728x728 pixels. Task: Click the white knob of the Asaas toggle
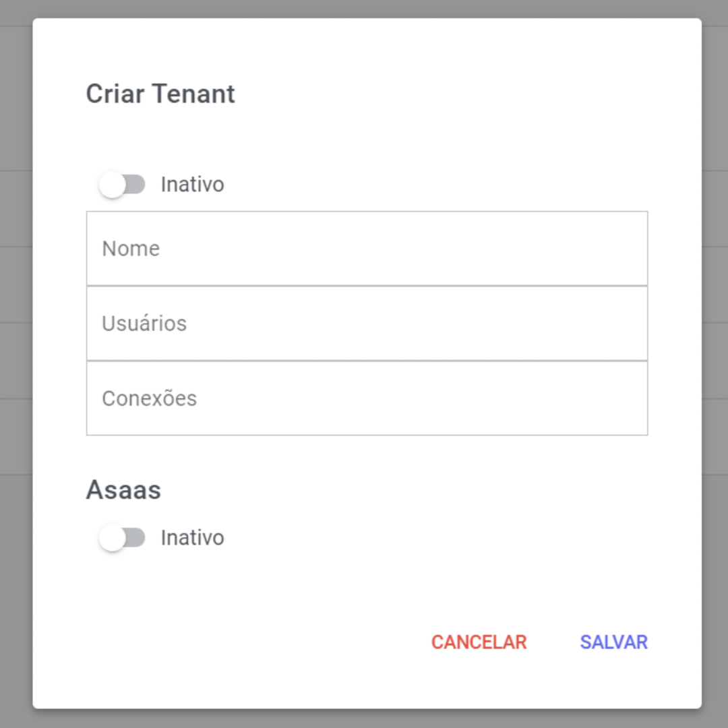pyautogui.click(x=112, y=538)
